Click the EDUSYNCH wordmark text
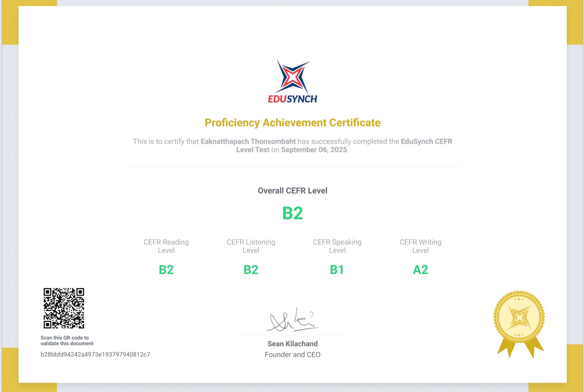The image size is (584, 392). [293, 99]
